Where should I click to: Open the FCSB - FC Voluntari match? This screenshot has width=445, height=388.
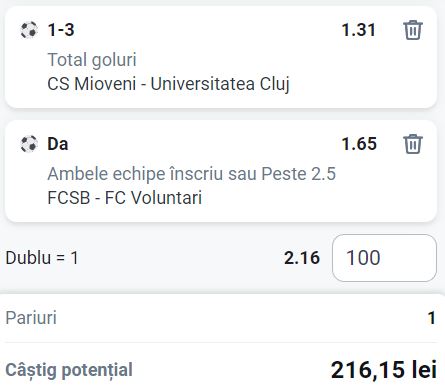(x=125, y=197)
